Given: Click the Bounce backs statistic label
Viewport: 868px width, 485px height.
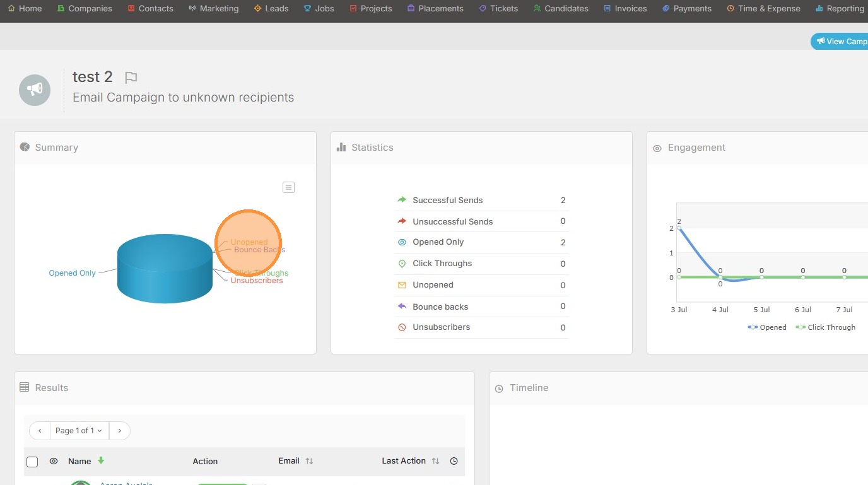Looking at the screenshot, I should [440, 307].
